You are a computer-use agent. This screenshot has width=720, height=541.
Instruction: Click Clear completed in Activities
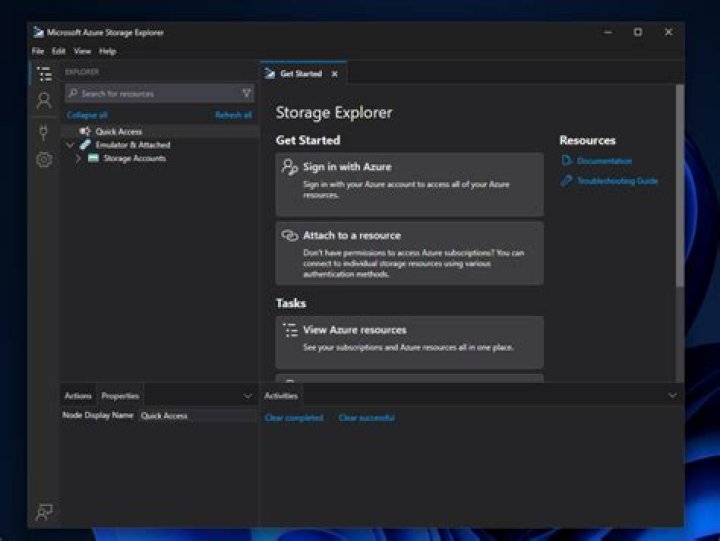click(294, 418)
